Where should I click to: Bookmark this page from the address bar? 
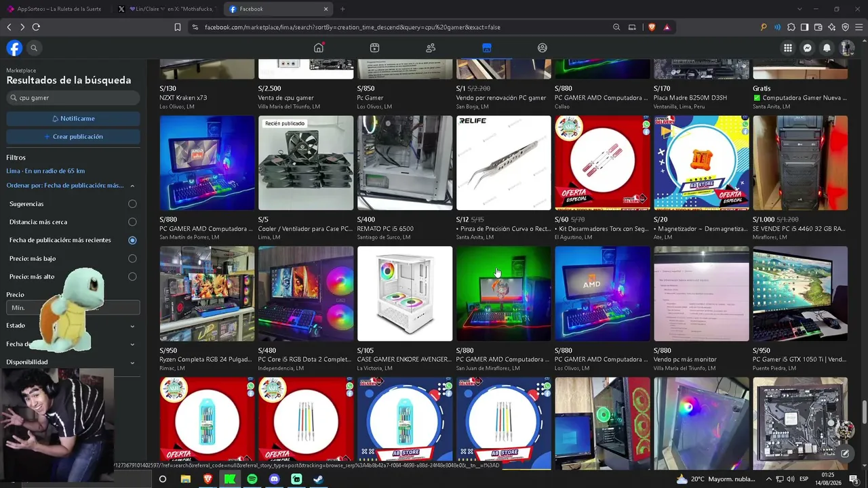tap(178, 27)
